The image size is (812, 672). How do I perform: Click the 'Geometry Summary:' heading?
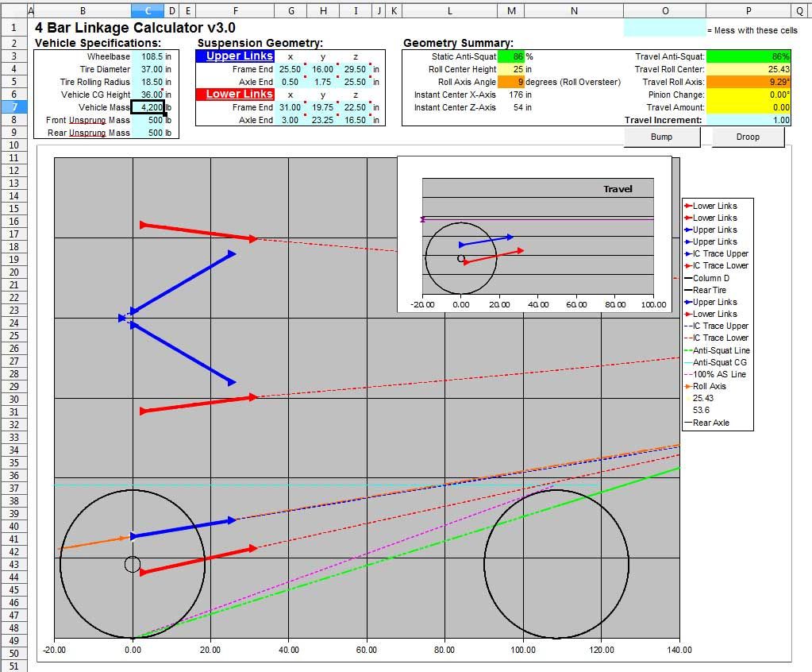(x=458, y=43)
